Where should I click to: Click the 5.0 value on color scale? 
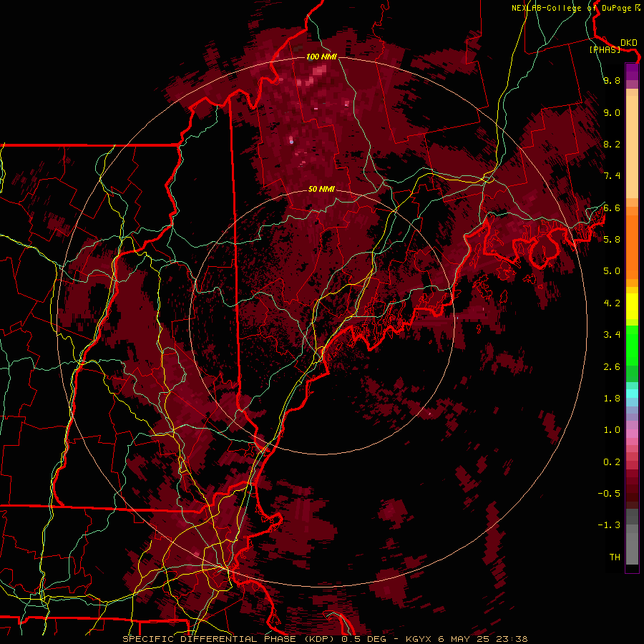point(612,271)
